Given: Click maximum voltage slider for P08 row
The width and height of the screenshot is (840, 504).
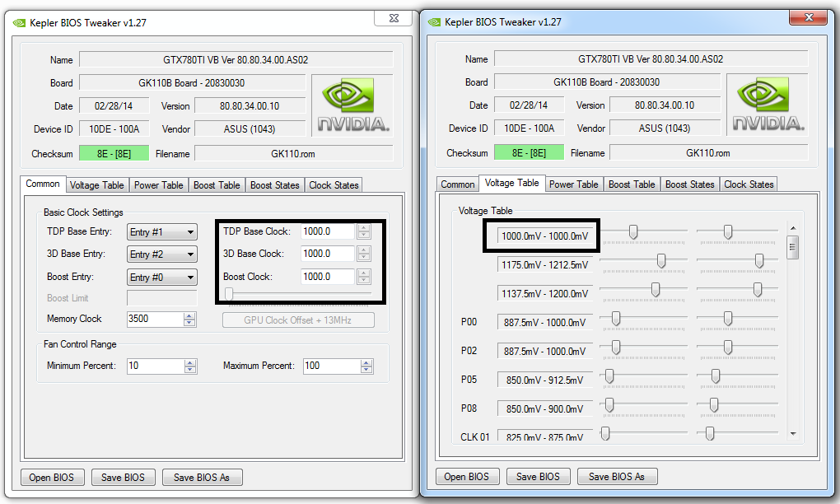Looking at the screenshot, I should click(x=714, y=405).
